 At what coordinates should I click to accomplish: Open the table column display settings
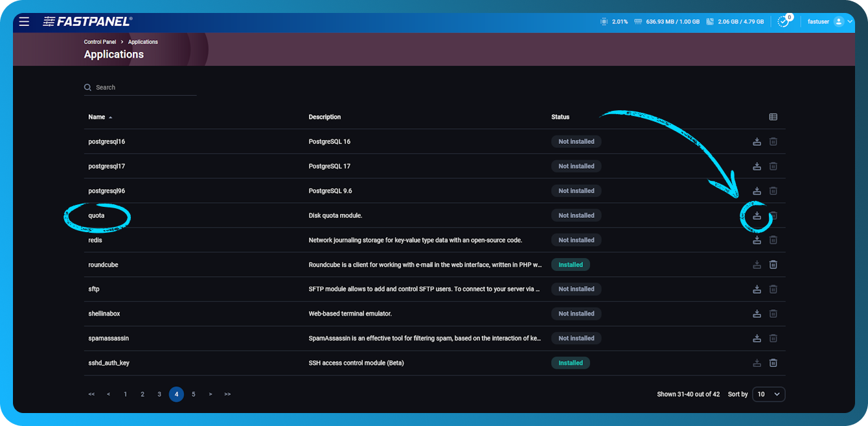pyautogui.click(x=773, y=117)
